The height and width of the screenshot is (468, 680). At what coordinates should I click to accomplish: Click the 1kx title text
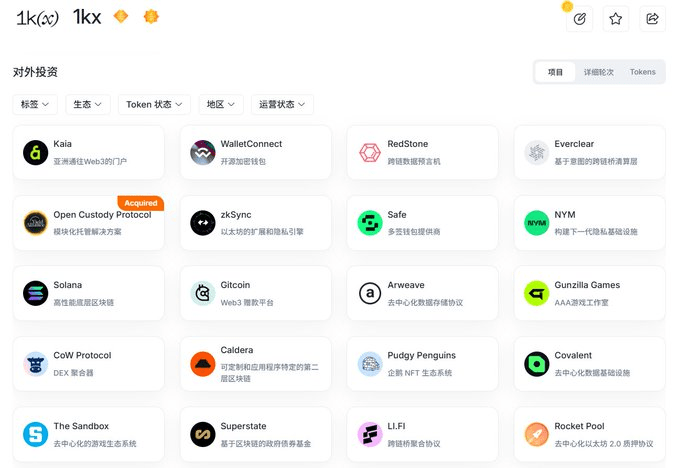coord(87,17)
